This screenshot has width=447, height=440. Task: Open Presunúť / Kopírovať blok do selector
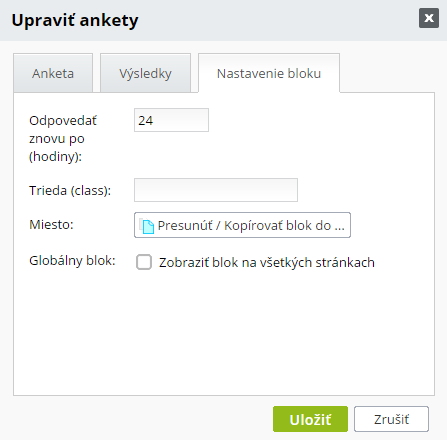(x=242, y=225)
